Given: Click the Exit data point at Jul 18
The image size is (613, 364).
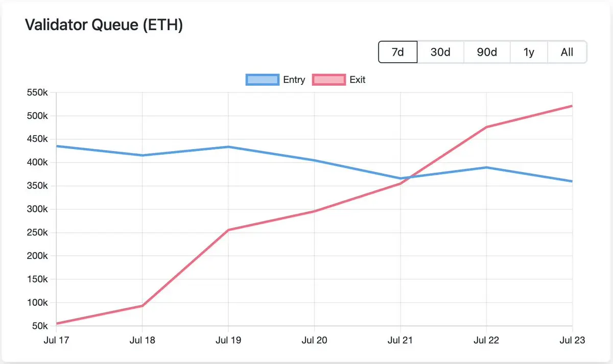Looking at the screenshot, I should click(x=142, y=306).
